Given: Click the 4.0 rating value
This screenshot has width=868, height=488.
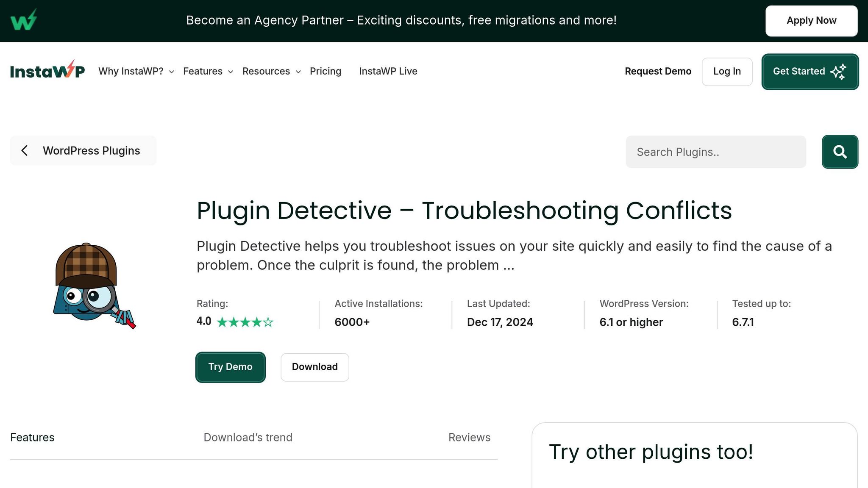Looking at the screenshot, I should pyautogui.click(x=204, y=321).
